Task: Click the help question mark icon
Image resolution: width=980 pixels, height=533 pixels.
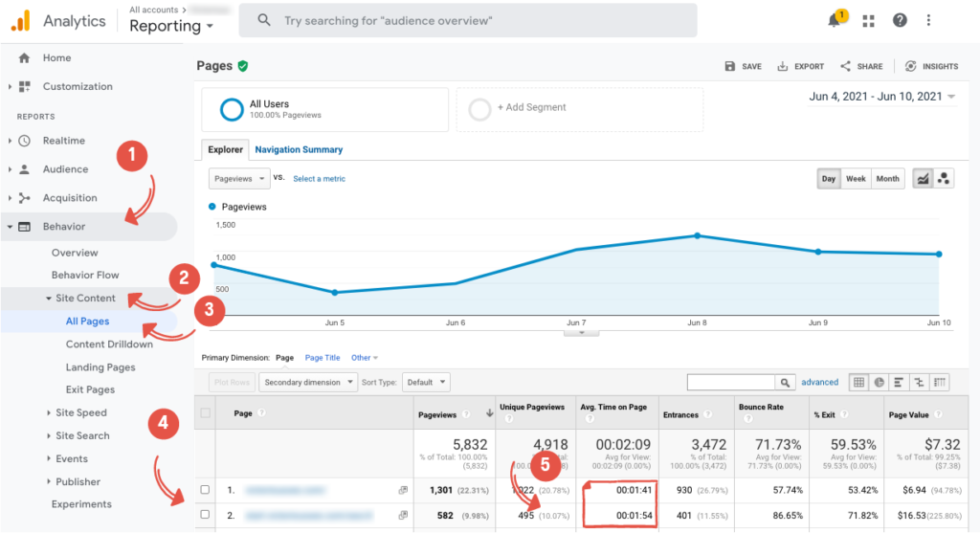Action: pyautogui.click(x=900, y=21)
